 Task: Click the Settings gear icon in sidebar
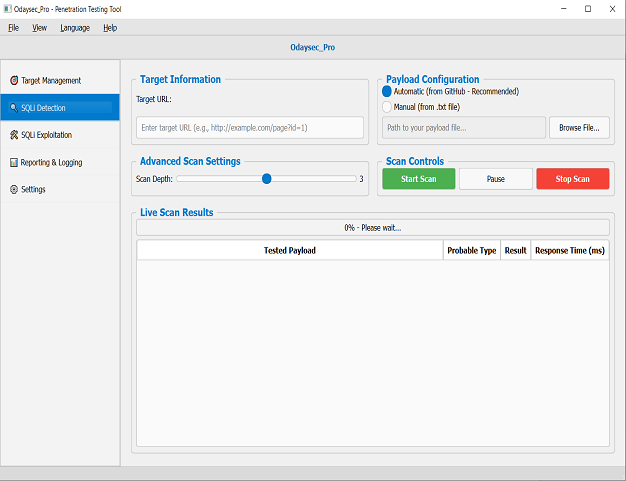[x=13, y=189]
